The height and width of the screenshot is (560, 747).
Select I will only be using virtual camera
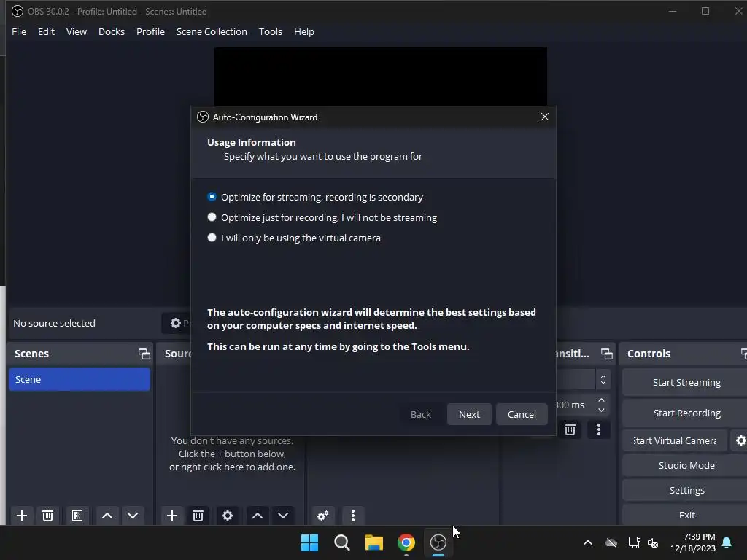click(294, 238)
